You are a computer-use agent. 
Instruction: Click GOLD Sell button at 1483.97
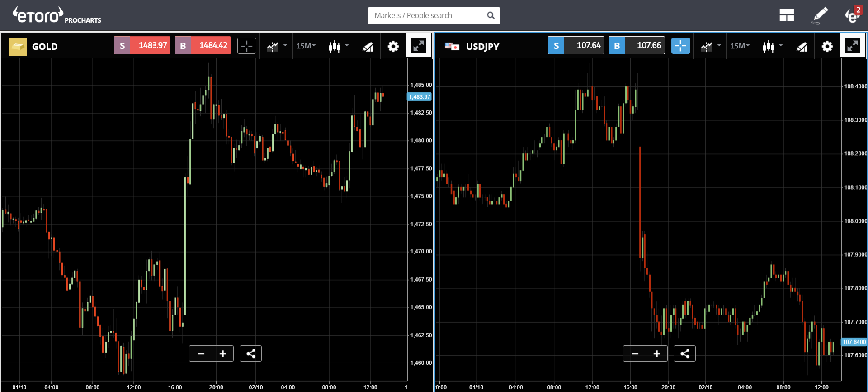click(142, 46)
